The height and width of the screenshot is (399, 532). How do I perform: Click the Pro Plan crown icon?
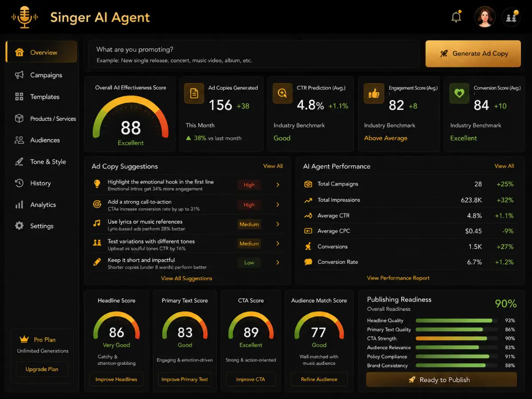[x=24, y=339]
